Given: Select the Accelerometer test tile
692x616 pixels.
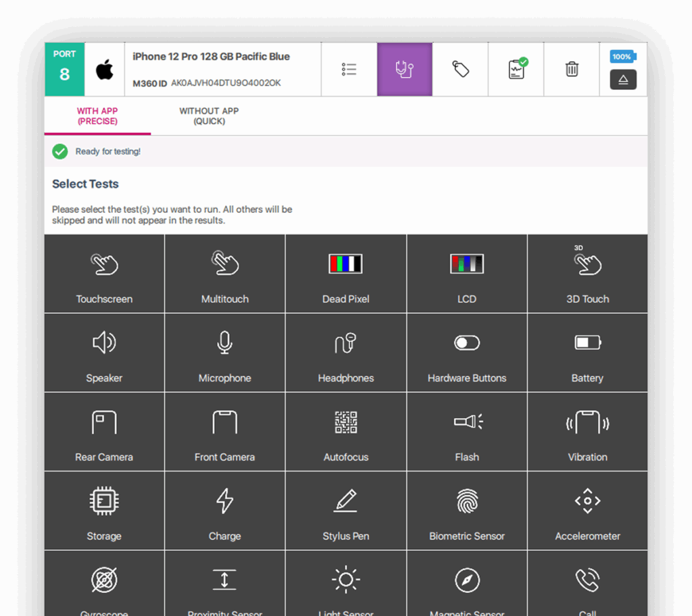Looking at the screenshot, I should pos(587,511).
